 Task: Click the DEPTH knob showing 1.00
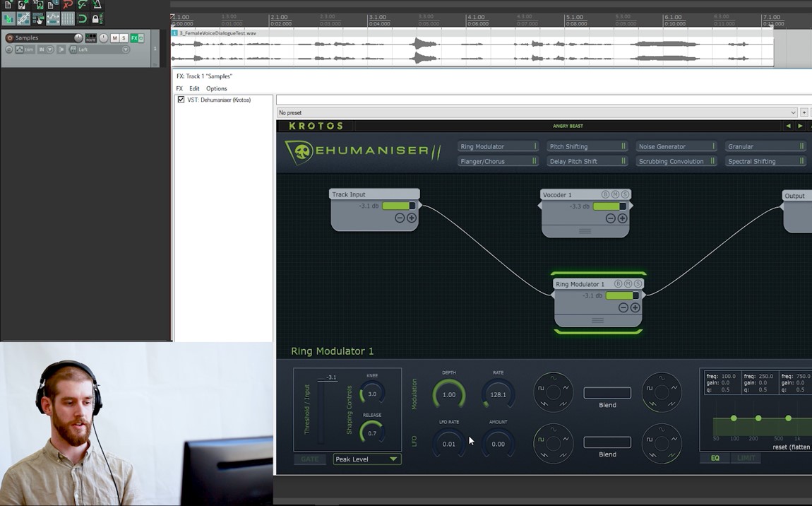(449, 394)
